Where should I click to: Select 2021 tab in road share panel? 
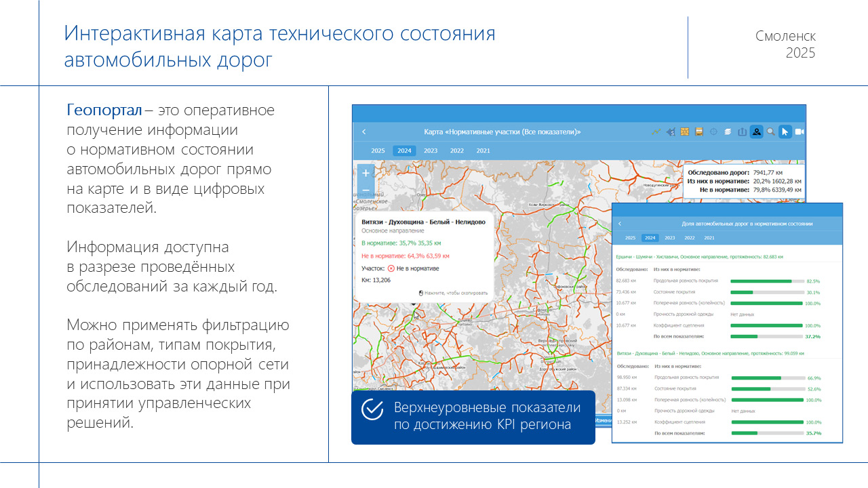click(x=709, y=238)
